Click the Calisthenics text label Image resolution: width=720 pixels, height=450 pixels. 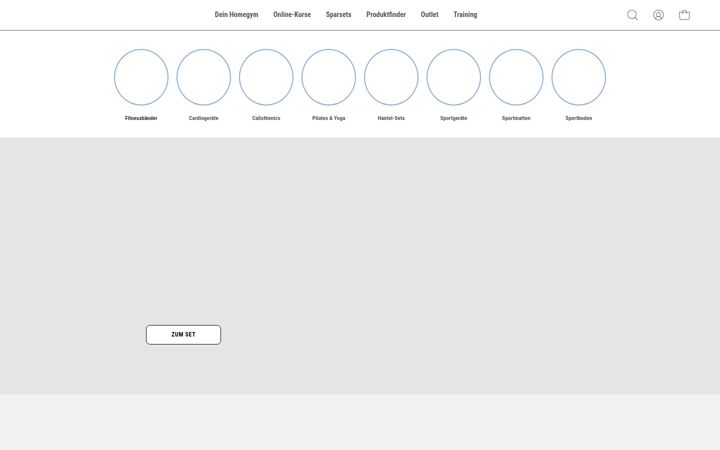(x=266, y=118)
